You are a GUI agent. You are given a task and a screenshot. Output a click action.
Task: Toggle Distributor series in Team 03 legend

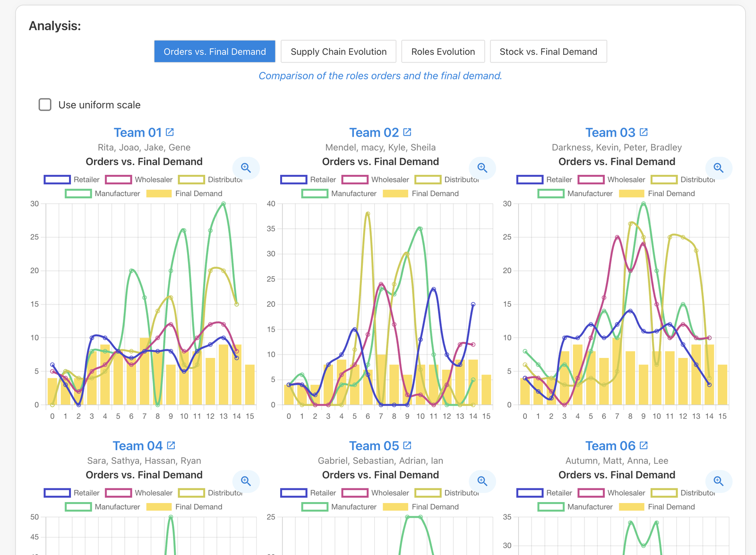(x=683, y=180)
